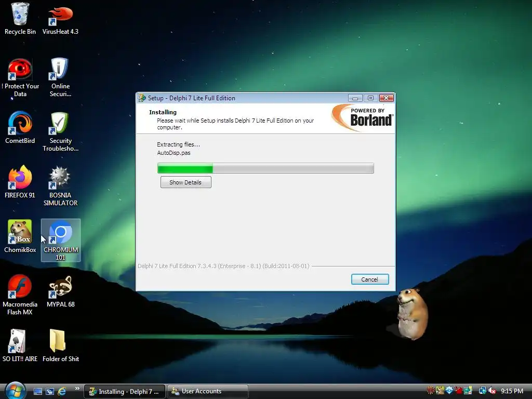Click the Windows Start orb
This screenshot has height=399, width=532.
tap(15, 391)
